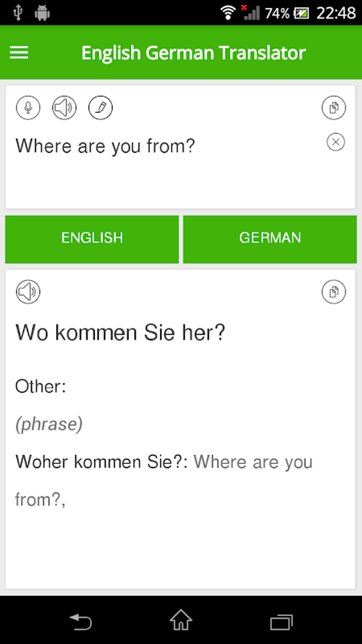Screen dimensions: 362x644
Task: Open the hamburger navigation menu
Action: [x=19, y=53]
